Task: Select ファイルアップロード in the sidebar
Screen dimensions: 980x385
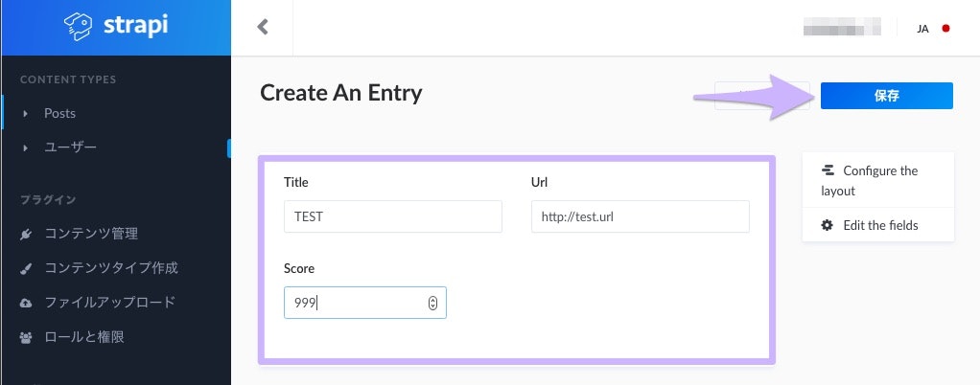Action: (x=109, y=303)
